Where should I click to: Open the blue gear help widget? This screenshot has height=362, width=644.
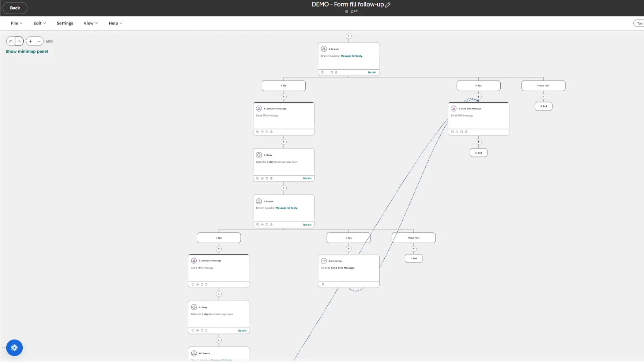tap(14, 348)
